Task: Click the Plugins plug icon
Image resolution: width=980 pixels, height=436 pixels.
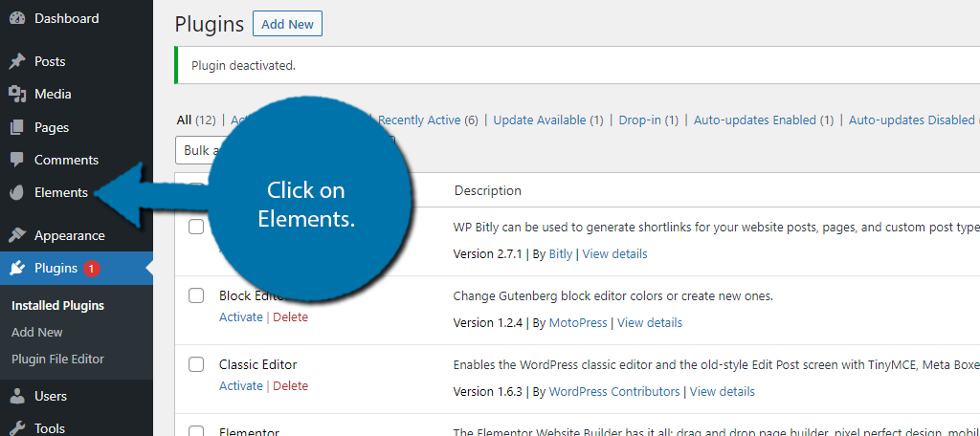Action: point(17,269)
